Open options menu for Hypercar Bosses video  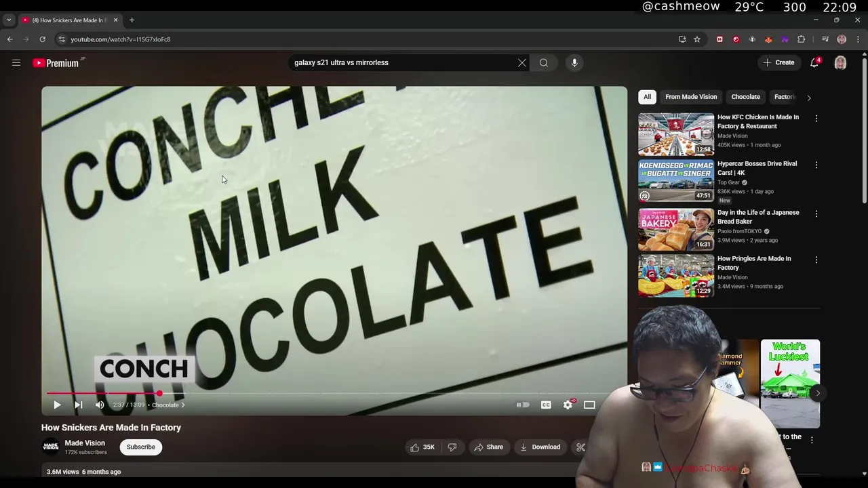pyautogui.click(x=816, y=165)
